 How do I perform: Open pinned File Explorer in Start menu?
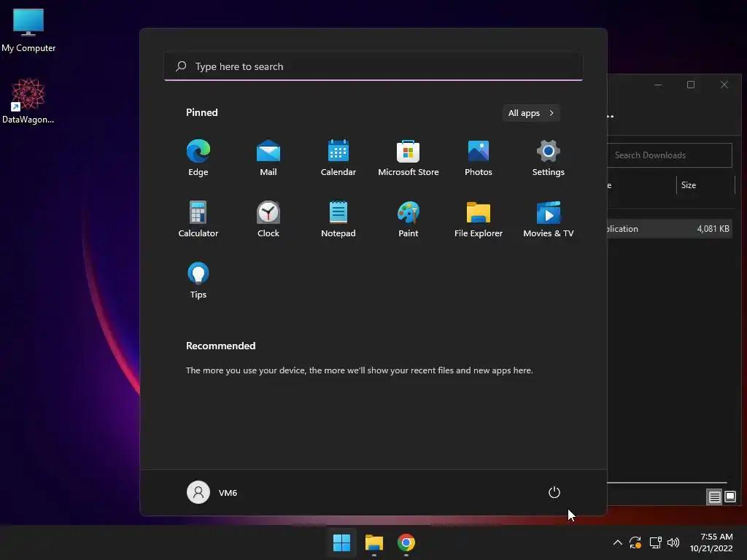pyautogui.click(x=479, y=219)
